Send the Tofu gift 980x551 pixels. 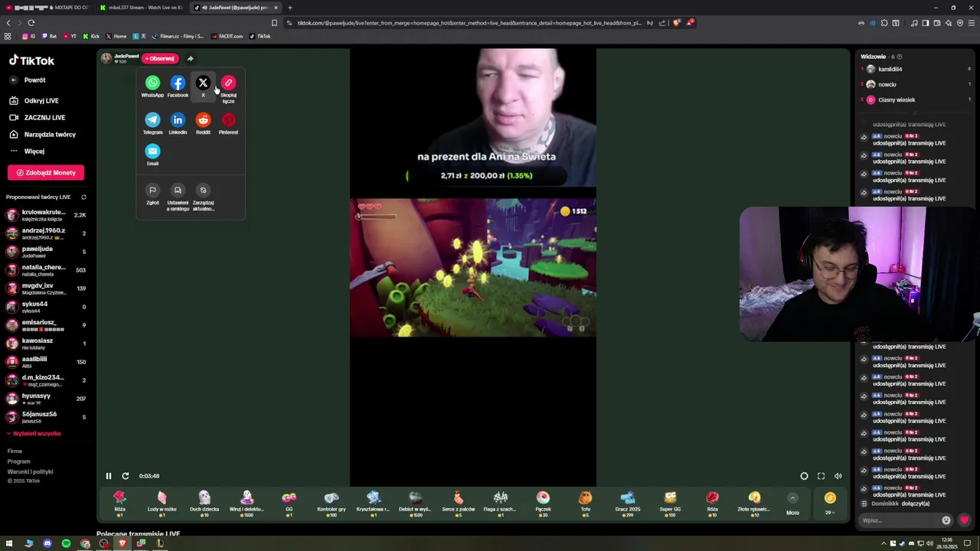585,504
